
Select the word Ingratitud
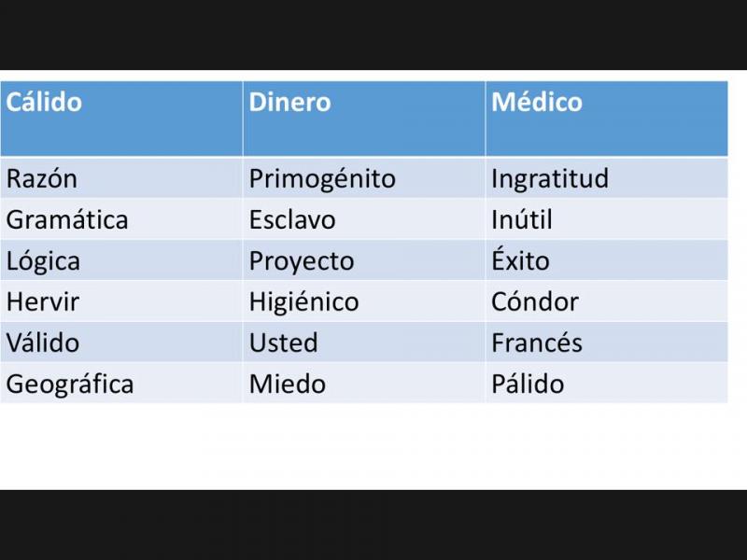pyautogui.click(x=550, y=178)
